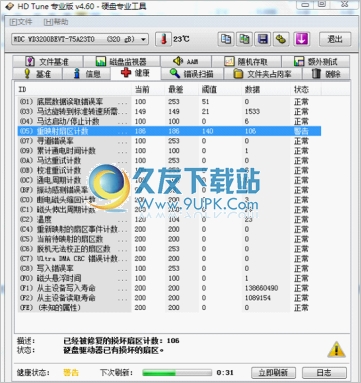Select row (0A) 马达重试计数
This screenshot has width=361, height=383.
[169, 161]
